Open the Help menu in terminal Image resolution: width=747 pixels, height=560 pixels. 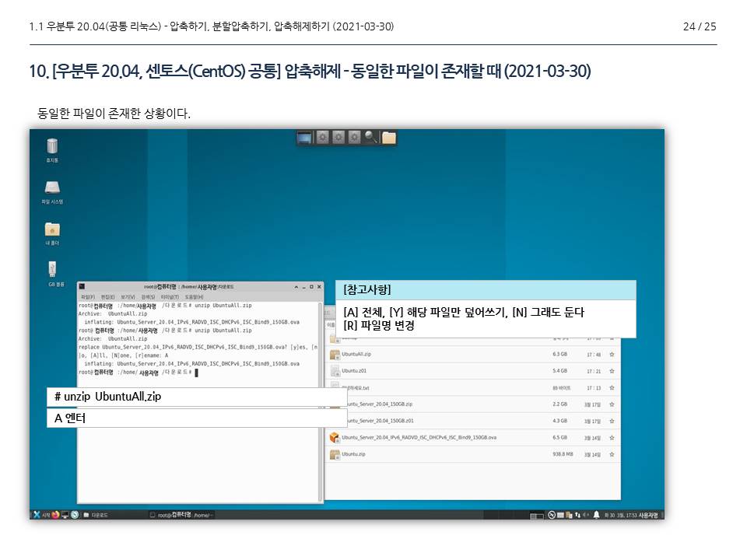click(194, 296)
